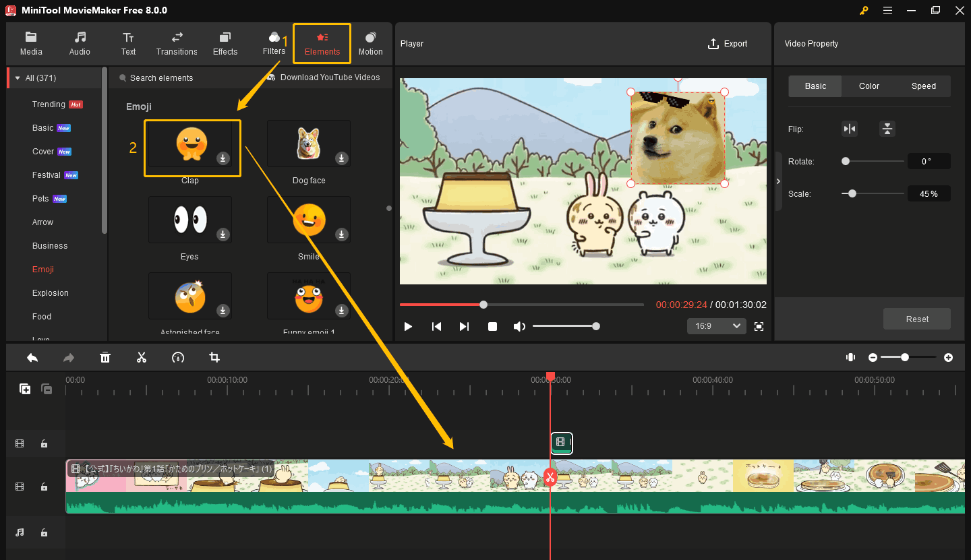Collapse the Video Property panel
This screenshot has width=971, height=560.
pyautogui.click(x=778, y=181)
